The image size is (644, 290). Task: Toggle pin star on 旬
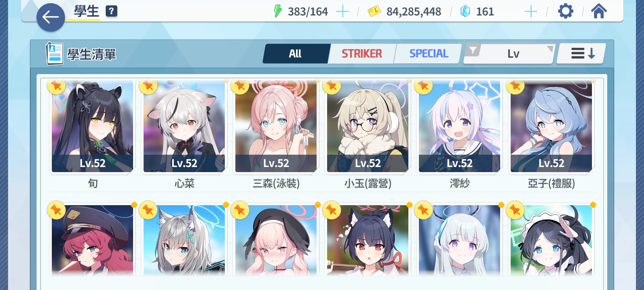tap(56, 86)
